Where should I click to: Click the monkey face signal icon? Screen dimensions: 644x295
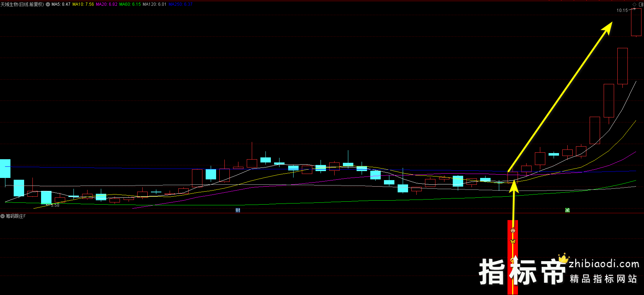(513, 230)
